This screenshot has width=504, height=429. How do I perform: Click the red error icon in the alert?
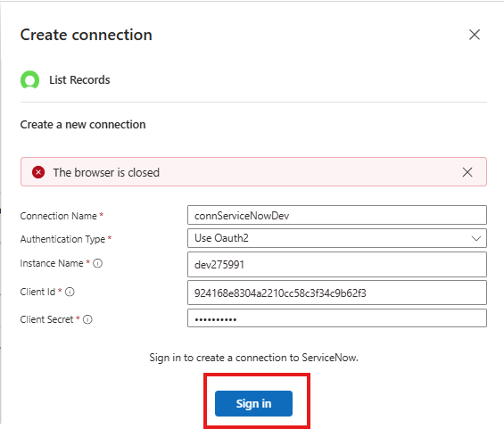click(38, 172)
